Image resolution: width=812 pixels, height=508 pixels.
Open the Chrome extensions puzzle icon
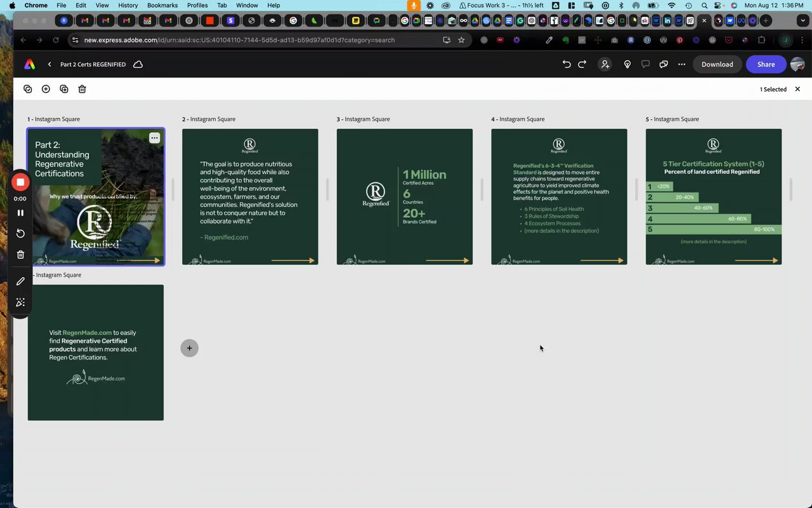coord(762,40)
